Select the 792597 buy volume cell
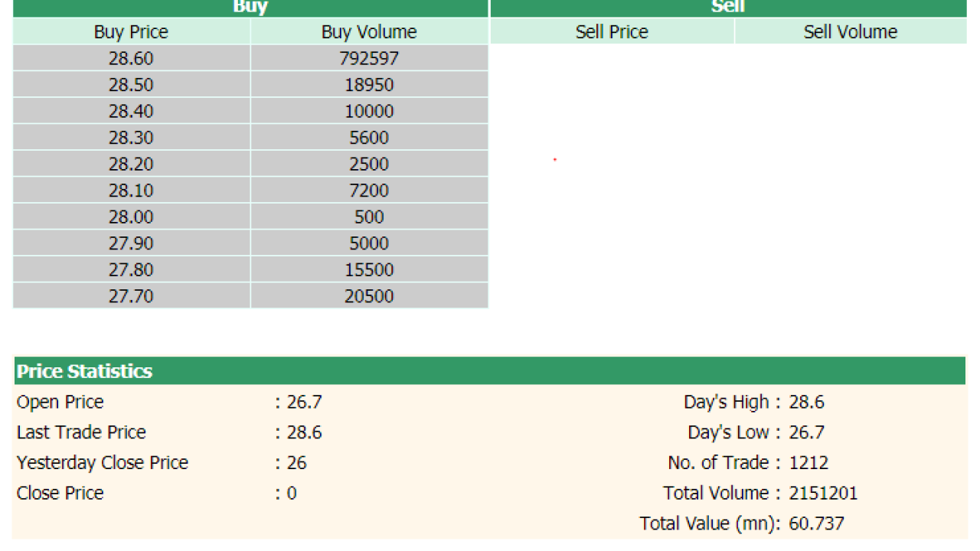The width and height of the screenshot is (980, 551). pyautogui.click(x=369, y=58)
